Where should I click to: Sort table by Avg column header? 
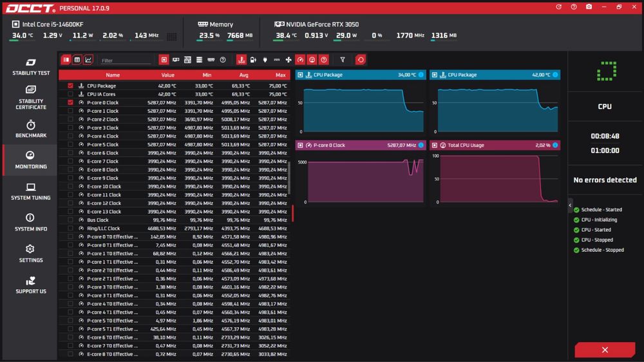(x=244, y=75)
